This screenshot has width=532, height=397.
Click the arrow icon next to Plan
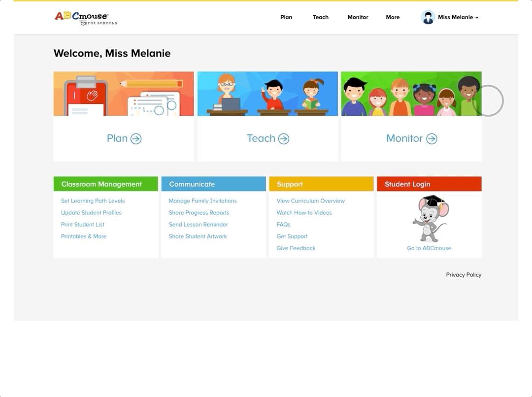[136, 138]
